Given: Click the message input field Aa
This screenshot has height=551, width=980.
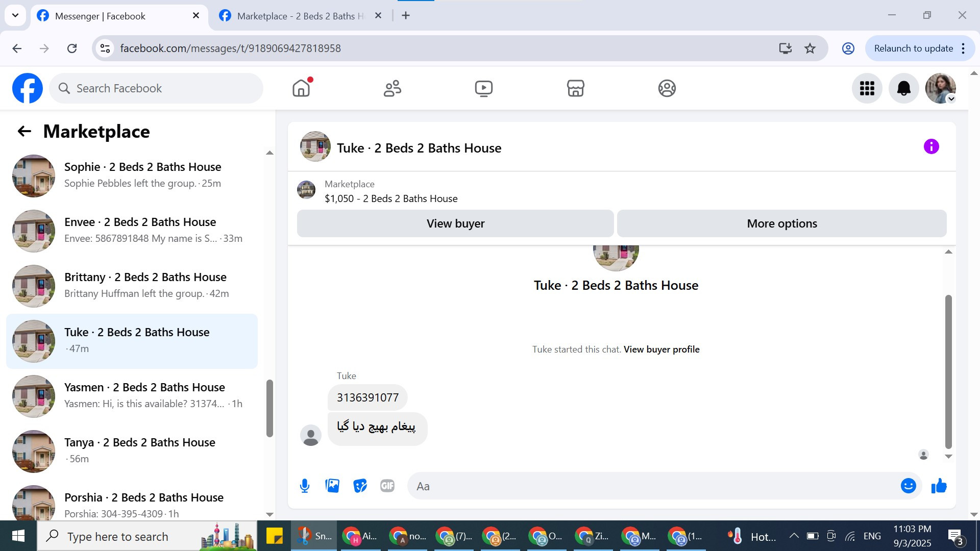Looking at the screenshot, I should click(x=653, y=486).
